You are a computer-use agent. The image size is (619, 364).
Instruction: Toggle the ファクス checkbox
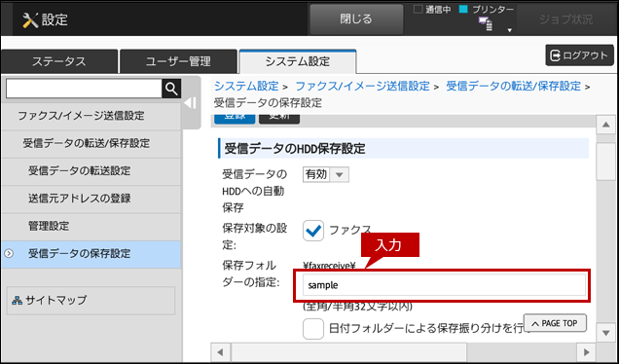point(313,231)
